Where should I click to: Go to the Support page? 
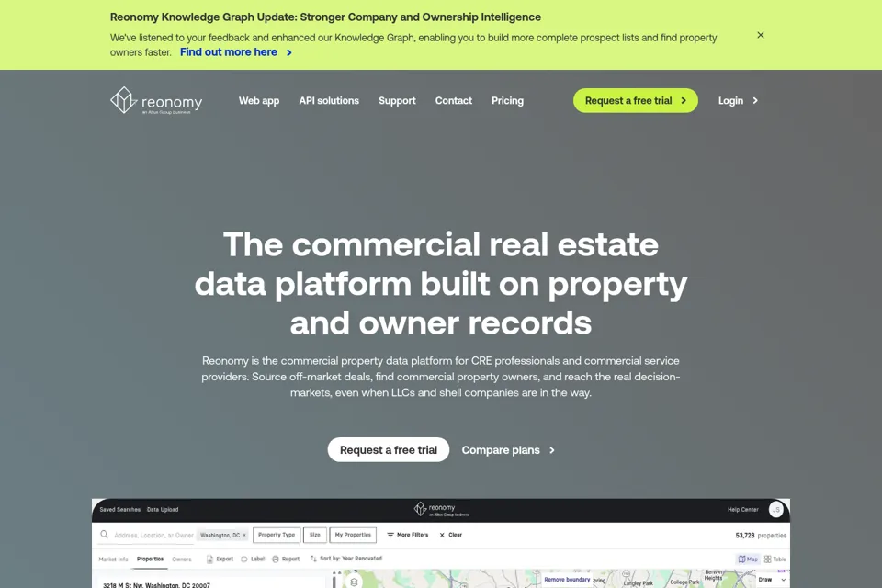(397, 101)
